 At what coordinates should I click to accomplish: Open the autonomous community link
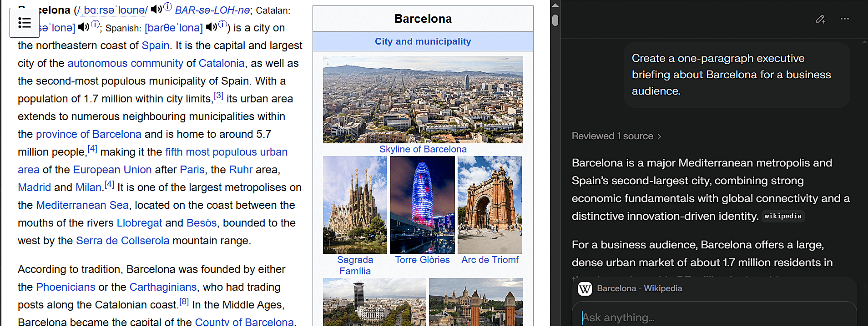[x=125, y=63]
